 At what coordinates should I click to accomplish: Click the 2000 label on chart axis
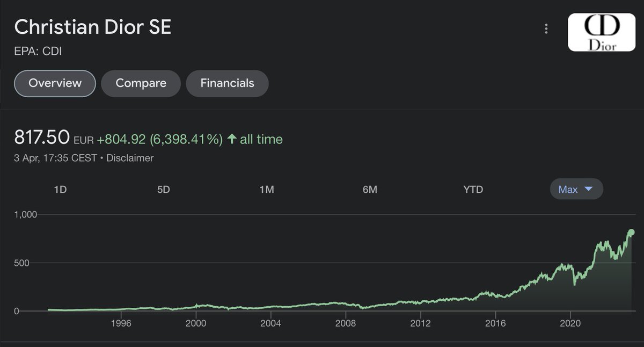tap(196, 323)
